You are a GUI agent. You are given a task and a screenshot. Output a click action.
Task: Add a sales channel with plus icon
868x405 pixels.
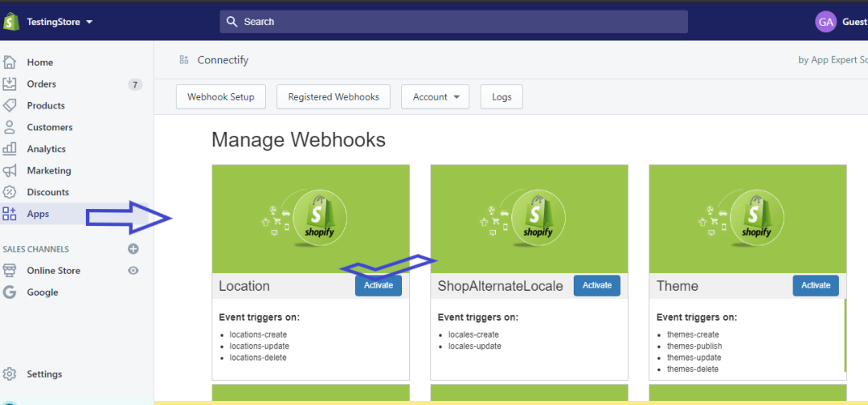(133, 249)
